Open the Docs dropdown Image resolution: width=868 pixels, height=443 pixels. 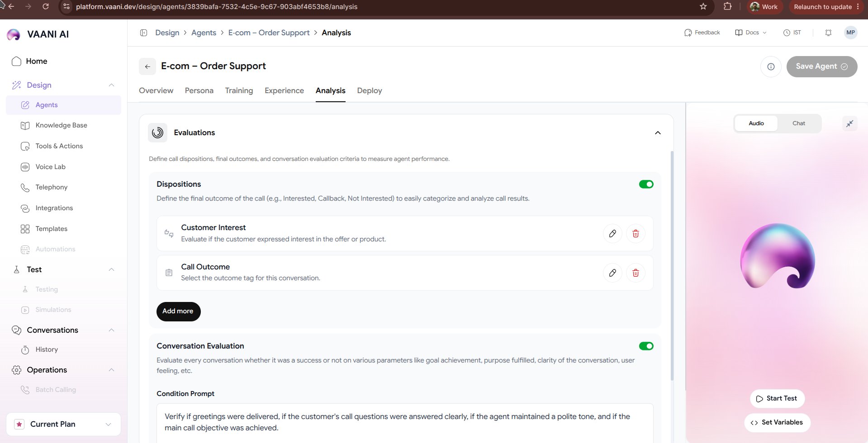point(751,33)
